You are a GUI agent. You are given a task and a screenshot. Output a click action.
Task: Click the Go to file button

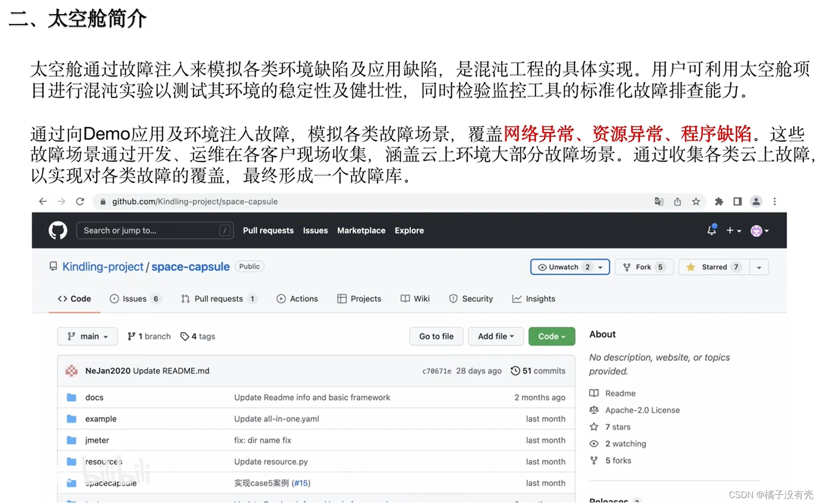click(x=436, y=336)
